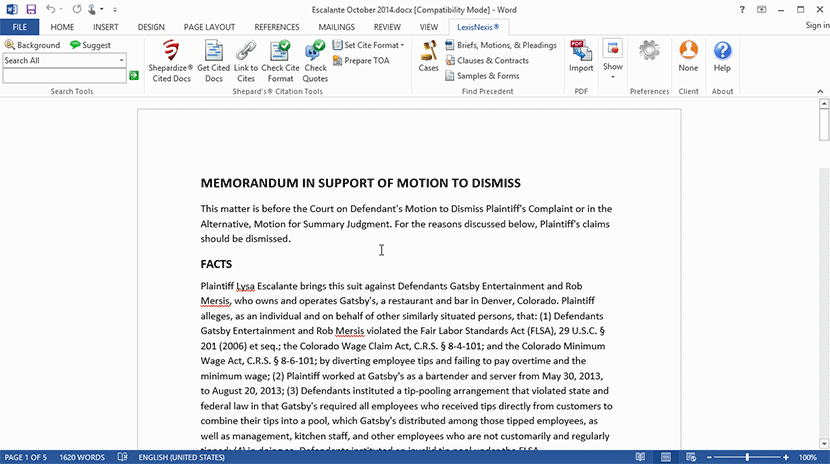This screenshot has width=830, height=464.
Task: Open LexisNexis Preferences gear
Action: [649, 50]
